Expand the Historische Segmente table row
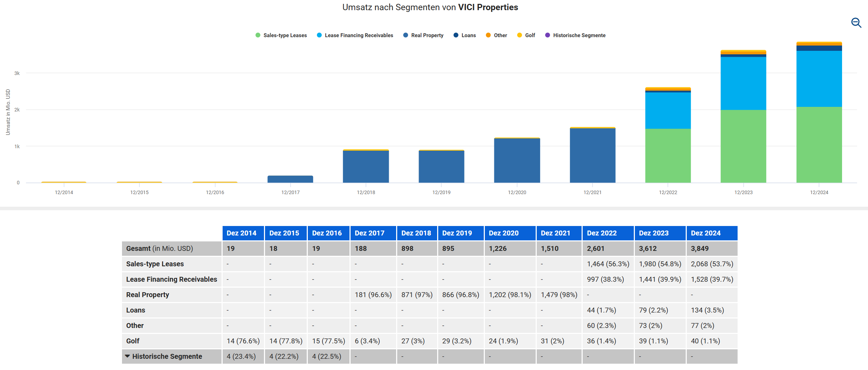The width and height of the screenshot is (868, 370). [128, 356]
